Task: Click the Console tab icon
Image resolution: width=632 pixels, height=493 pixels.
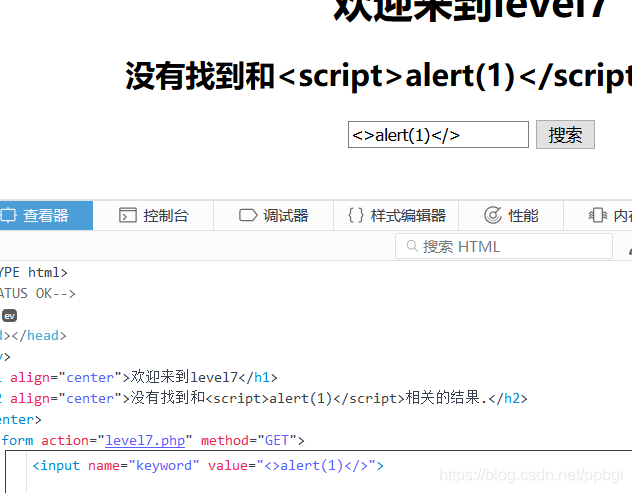Action: coord(128,215)
